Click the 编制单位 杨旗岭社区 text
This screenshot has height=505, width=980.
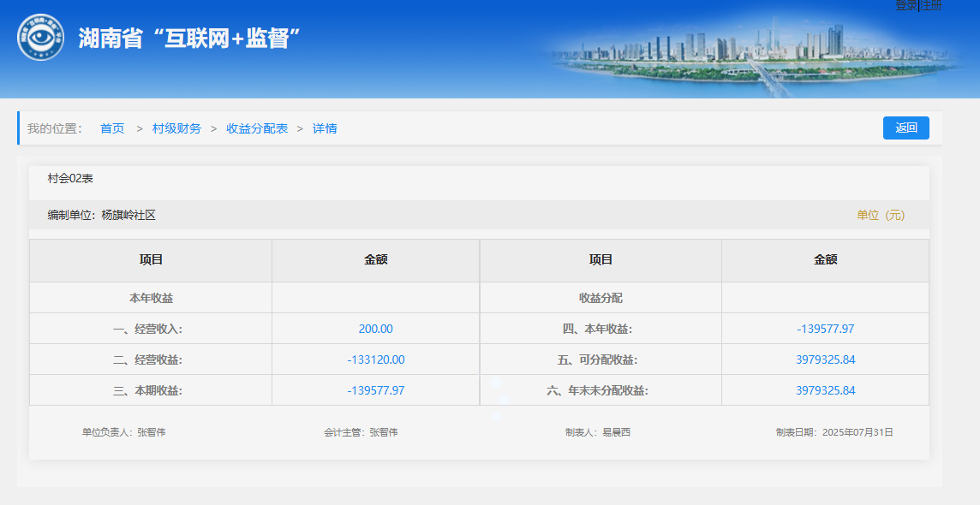pyautogui.click(x=102, y=215)
